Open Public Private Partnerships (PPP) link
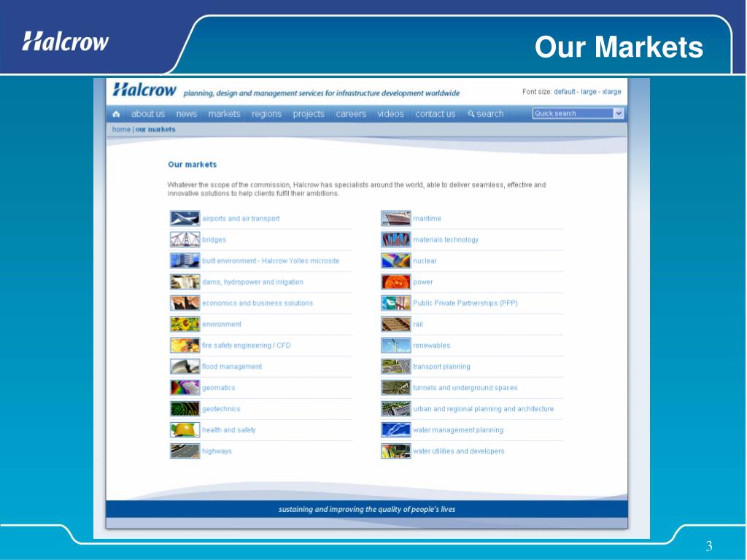 pyautogui.click(x=465, y=303)
